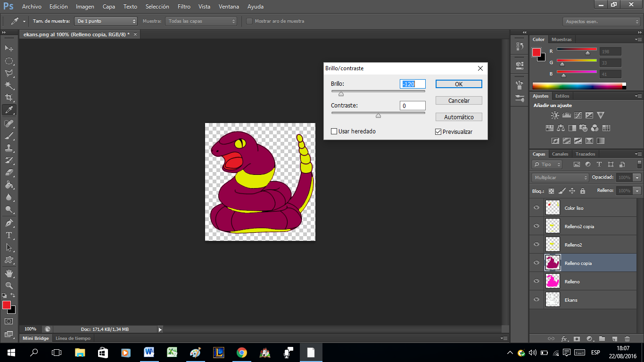Open Google Chrome from the taskbar
Viewport: 644px width, 362px height.
[x=241, y=352]
